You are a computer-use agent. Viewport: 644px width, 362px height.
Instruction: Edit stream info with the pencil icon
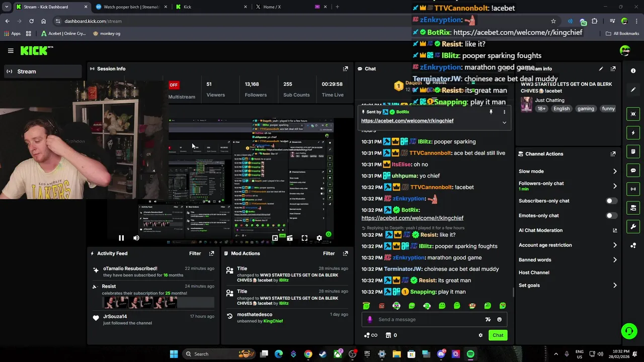click(601, 69)
